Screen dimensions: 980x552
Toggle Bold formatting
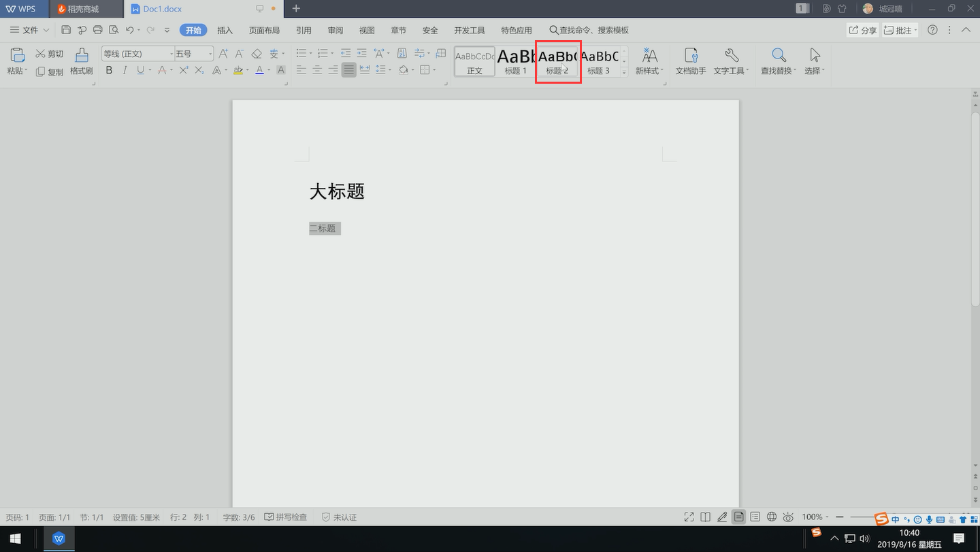point(109,70)
